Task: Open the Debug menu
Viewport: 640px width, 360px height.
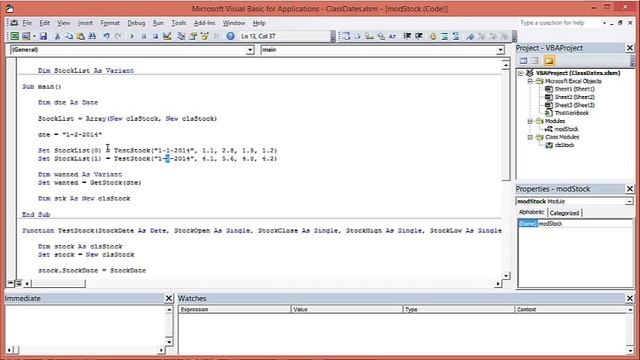Action: (136, 23)
